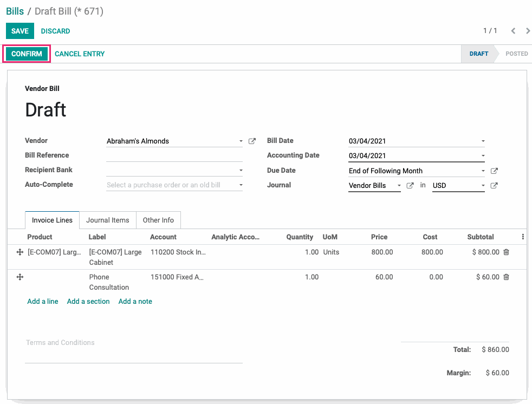The image size is (532, 404).
Task: Switch to the Invoice Lines tab
Action: 52,220
